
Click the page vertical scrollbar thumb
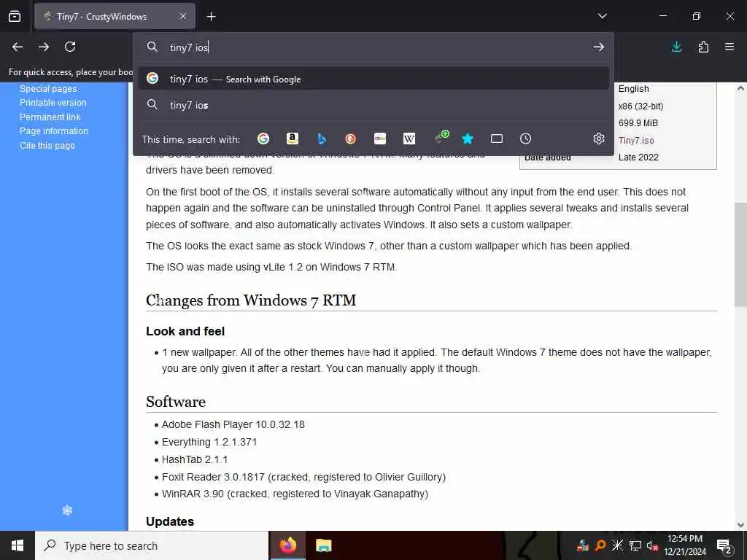pyautogui.click(x=740, y=254)
